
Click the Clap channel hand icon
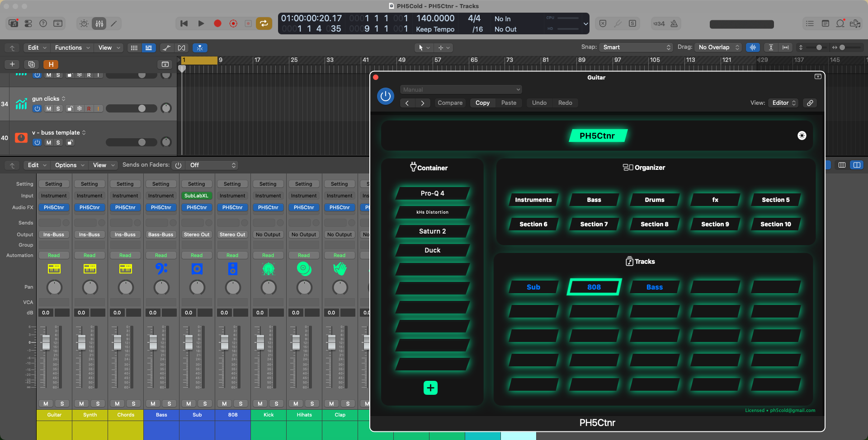(x=340, y=269)
